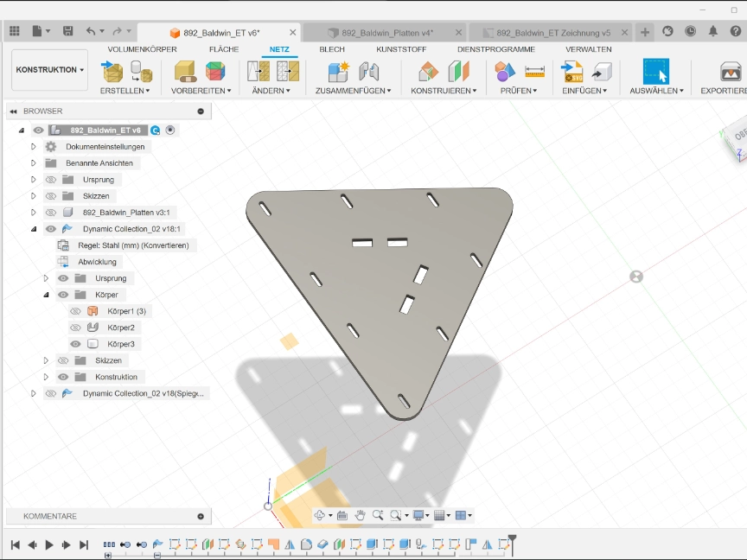Toggle visibility of 892_Baldwin_ET v6 root
The image size is (747, 560).
point(38,130)
